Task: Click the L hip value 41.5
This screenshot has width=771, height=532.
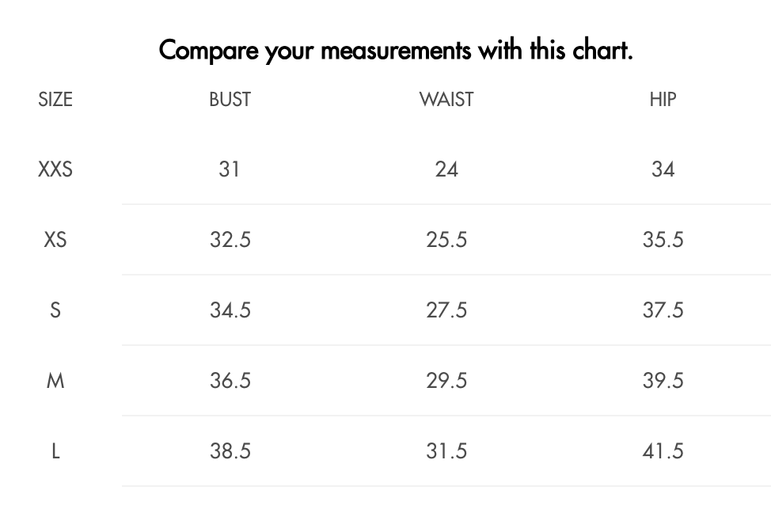Action: tap(663, 451)
